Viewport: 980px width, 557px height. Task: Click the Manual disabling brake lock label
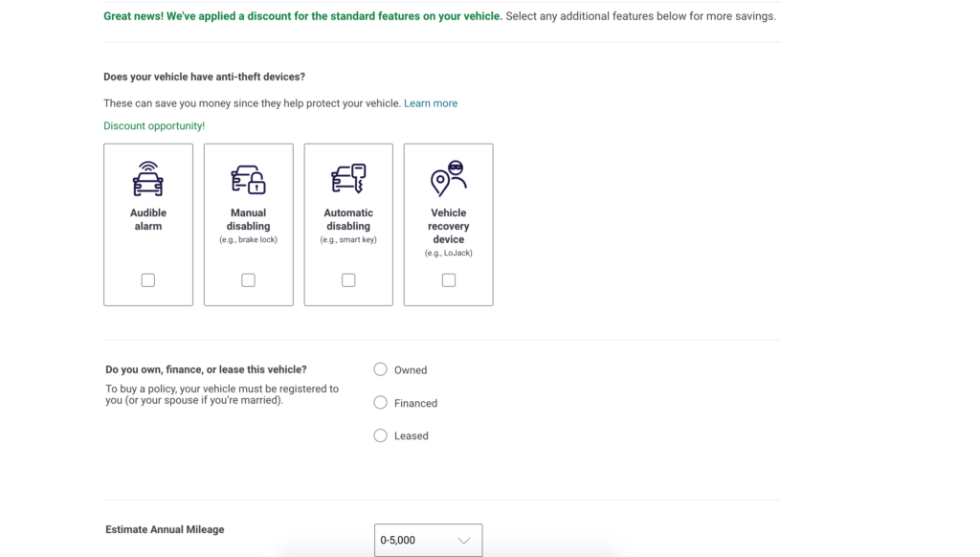pos(248,239)
